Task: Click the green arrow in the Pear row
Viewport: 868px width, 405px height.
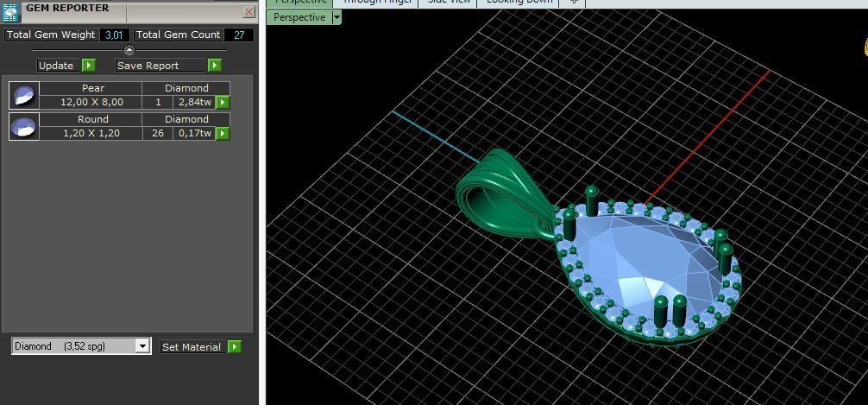Action: (223, 103)
